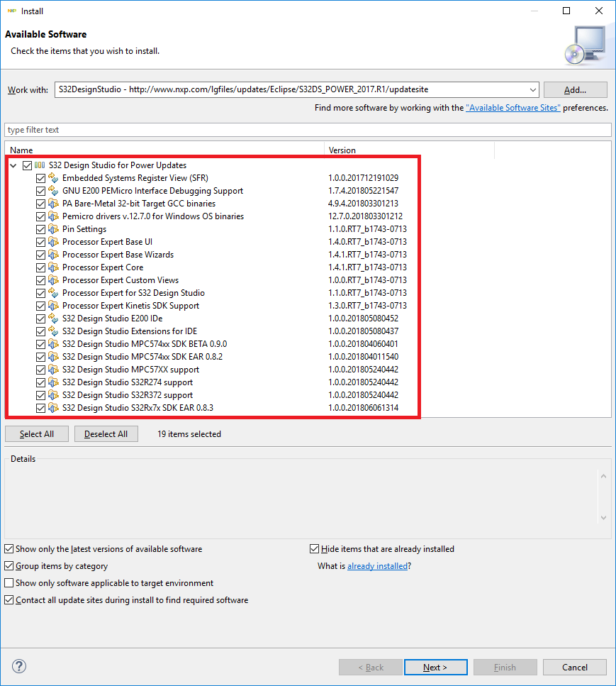Open the help question mark icon
The width and height of the screenshot is (616, 686).
click(19, 666)
